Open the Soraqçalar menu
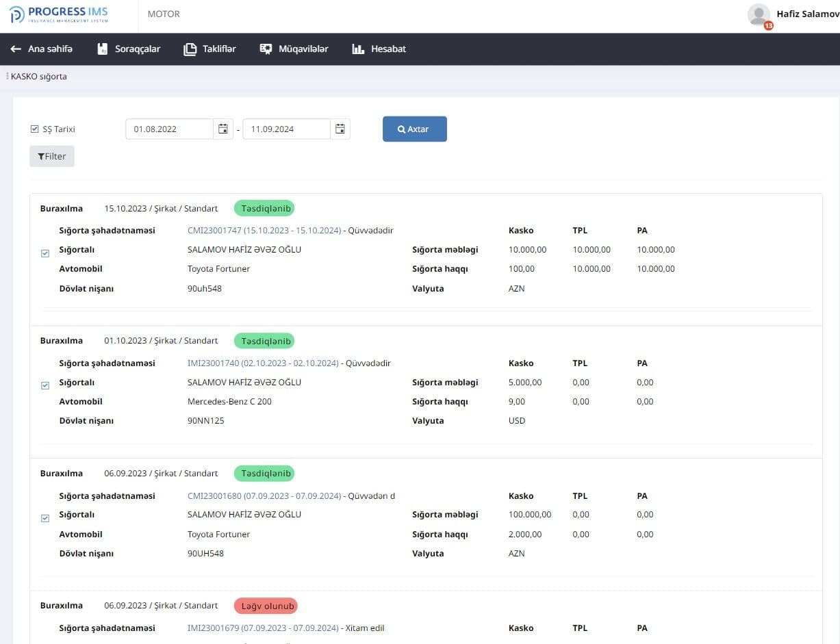 click(x=138, y=49)
